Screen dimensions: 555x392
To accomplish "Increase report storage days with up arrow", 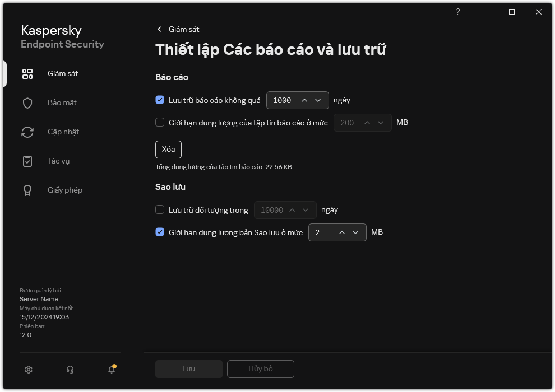I will [304, 100].
